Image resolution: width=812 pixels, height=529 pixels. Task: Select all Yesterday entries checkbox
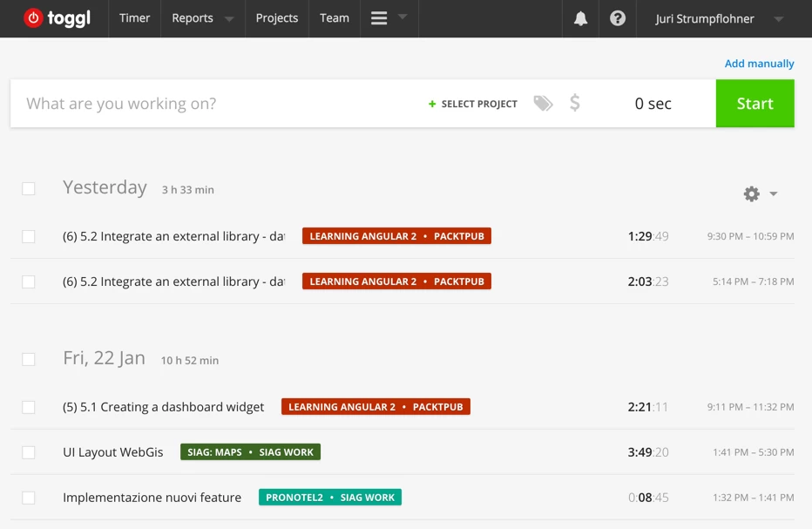[29, 188]
